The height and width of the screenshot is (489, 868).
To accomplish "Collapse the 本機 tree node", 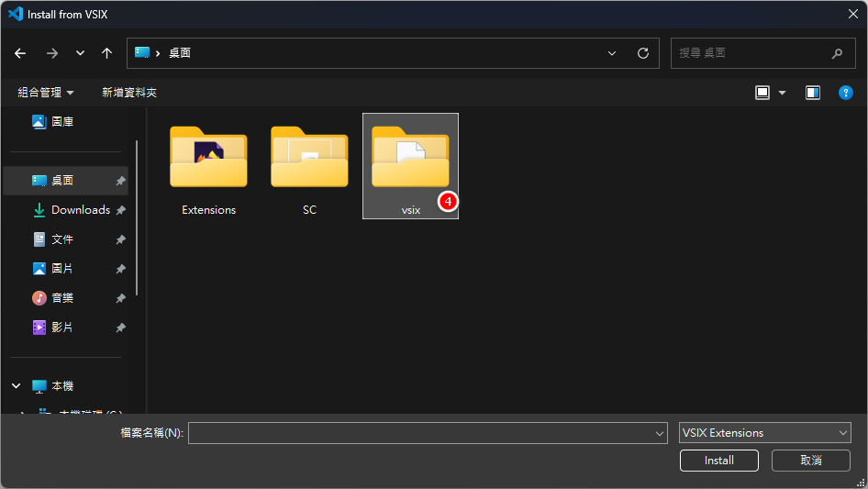I will pyautogui.click(x=16, y=386).
